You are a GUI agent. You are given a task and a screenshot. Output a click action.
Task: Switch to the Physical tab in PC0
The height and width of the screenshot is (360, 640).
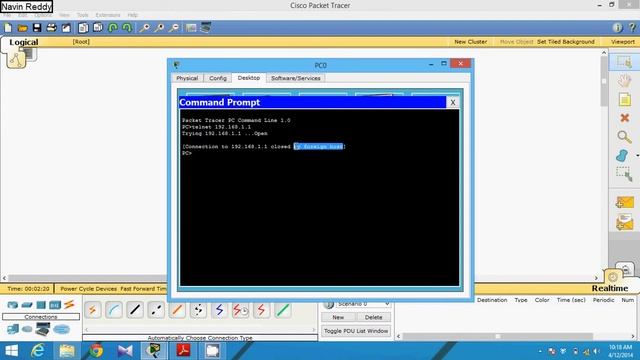click(187, 78)
